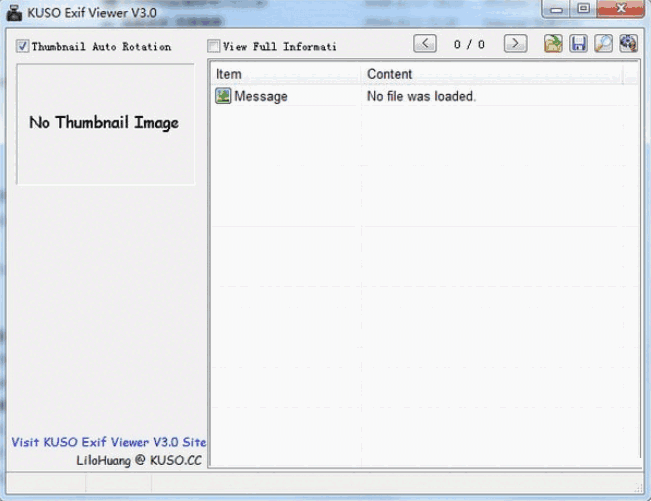Click the No Thumbnail Image preview box

coord(105,124)
